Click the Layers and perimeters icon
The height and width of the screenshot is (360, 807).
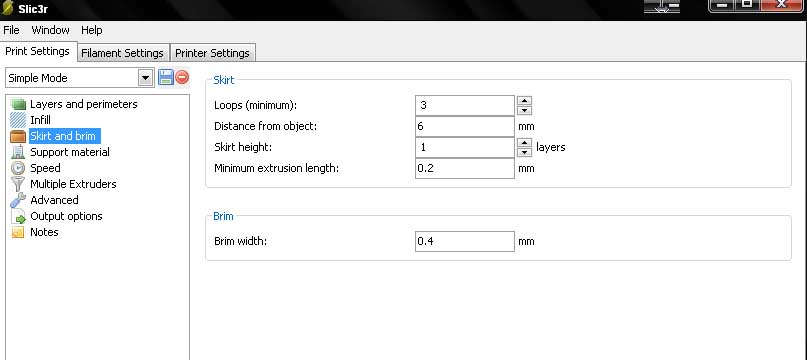[18, 105]
